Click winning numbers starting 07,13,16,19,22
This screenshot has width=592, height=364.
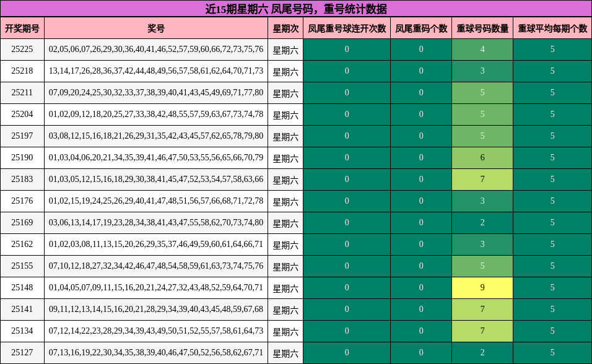click(x=156, y=352)
